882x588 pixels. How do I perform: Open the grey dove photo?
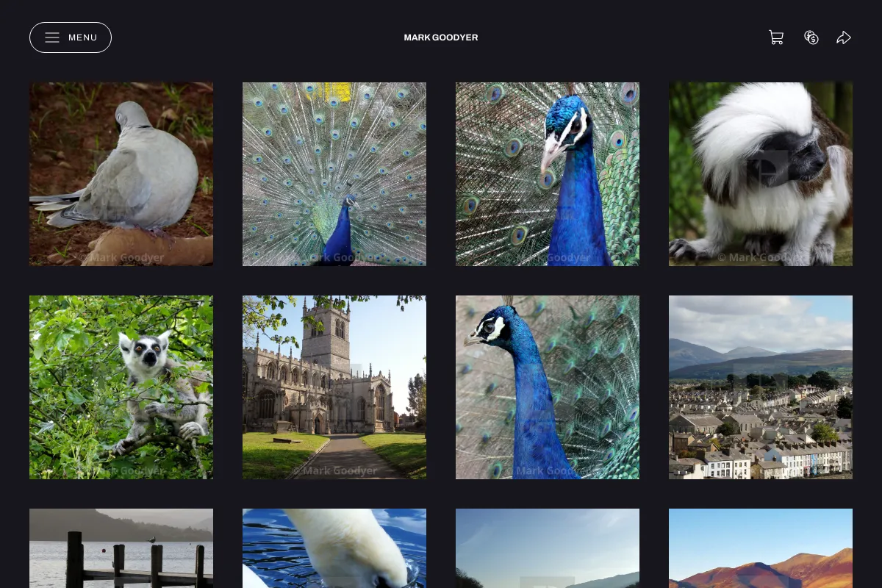tap(121, 174)
